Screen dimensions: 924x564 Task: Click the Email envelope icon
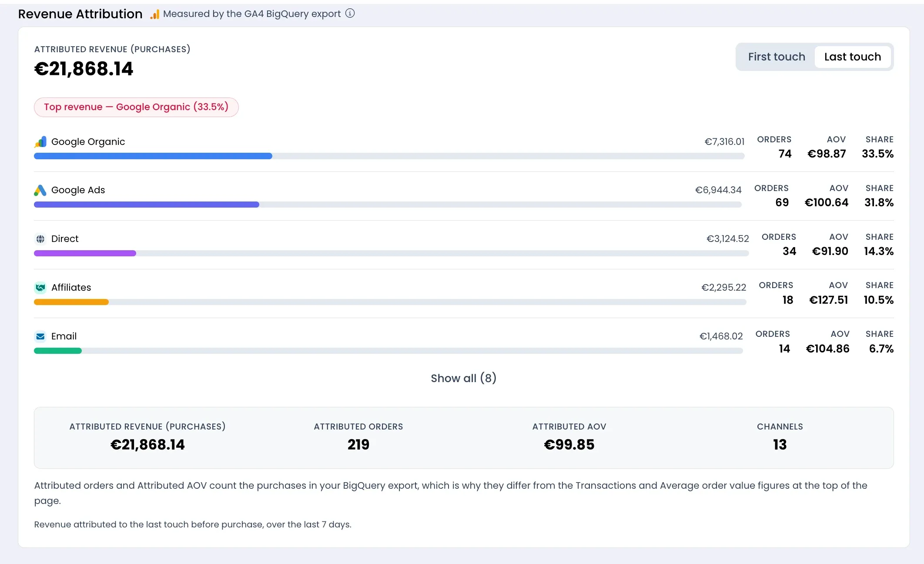pos(40,336)
